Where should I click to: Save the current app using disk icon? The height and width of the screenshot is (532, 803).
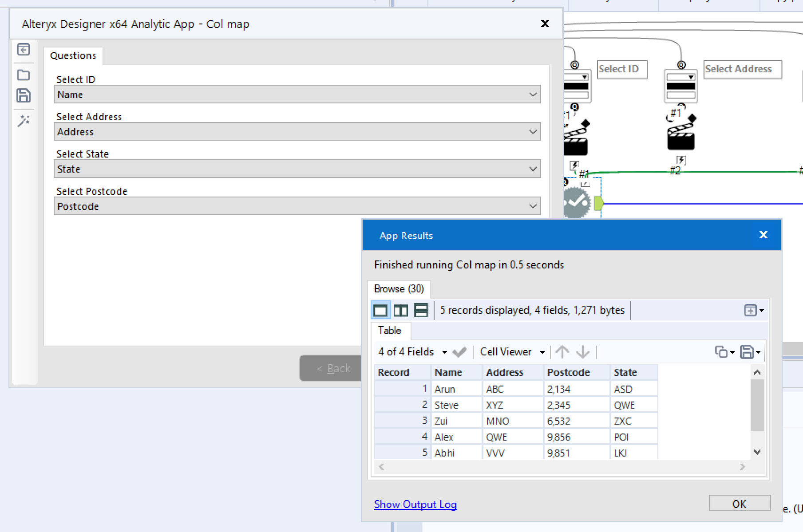pos(24,95)
